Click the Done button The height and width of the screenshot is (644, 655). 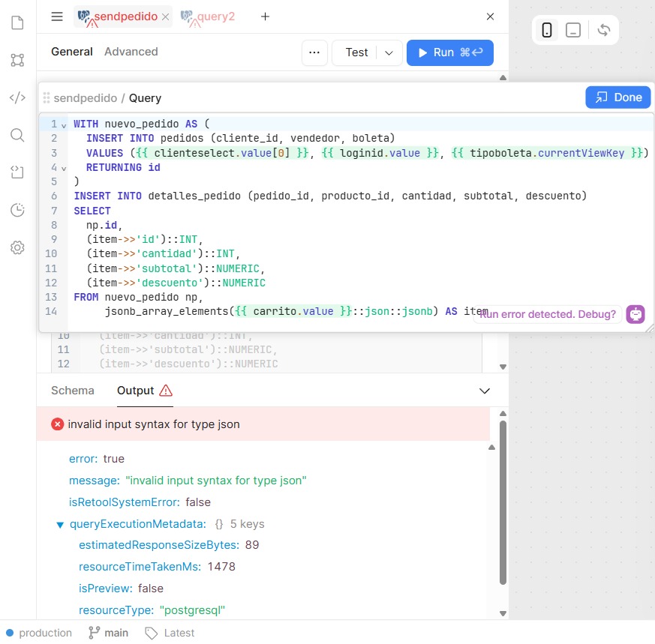coord(618,97)
